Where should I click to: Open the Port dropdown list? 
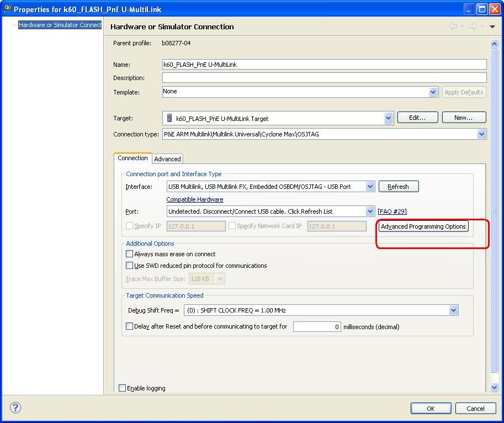[370, 211]
